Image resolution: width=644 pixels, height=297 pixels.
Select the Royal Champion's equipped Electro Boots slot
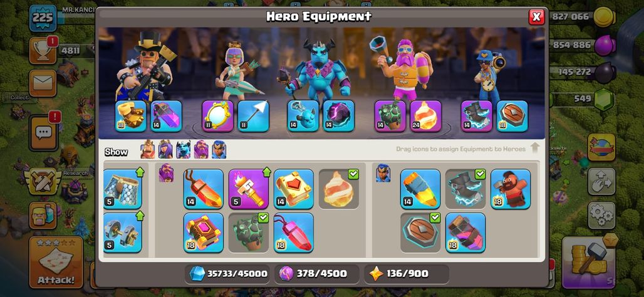477,116
